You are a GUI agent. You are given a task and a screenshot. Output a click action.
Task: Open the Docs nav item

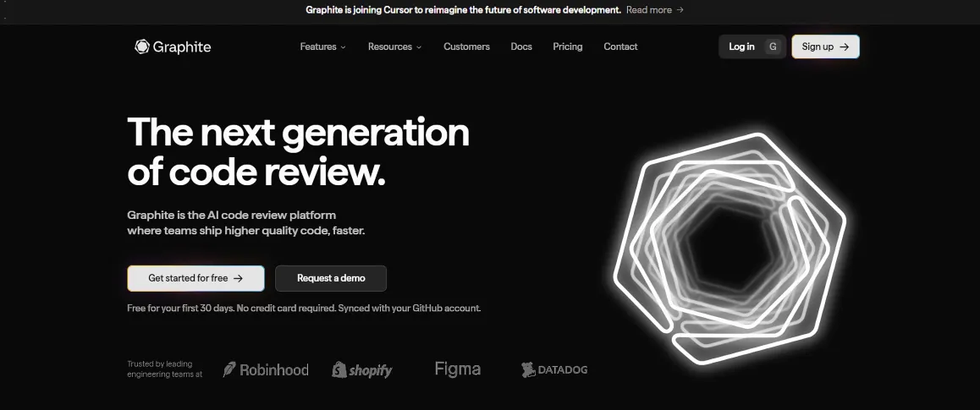tap(521, 46)
